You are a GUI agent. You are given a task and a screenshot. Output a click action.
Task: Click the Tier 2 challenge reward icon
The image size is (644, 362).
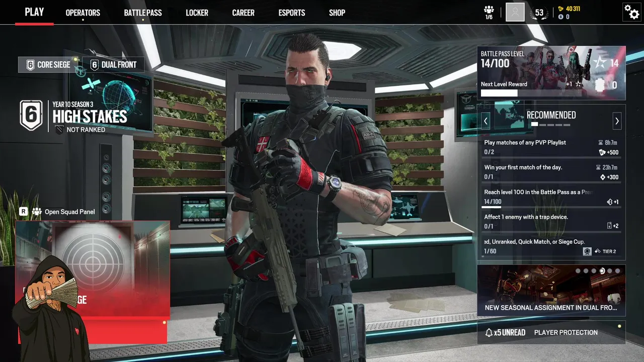point(587,251)
